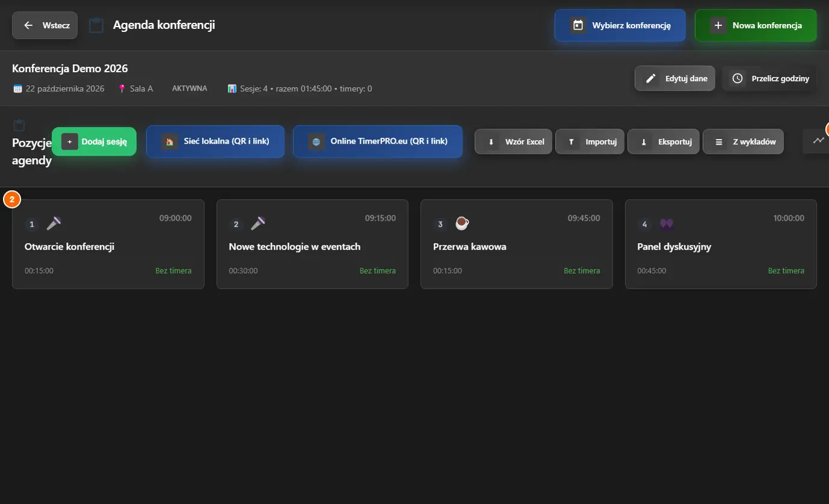Click the plus icon in Nowa konferencja
This screenshot has height=504, width=829.
718,25
